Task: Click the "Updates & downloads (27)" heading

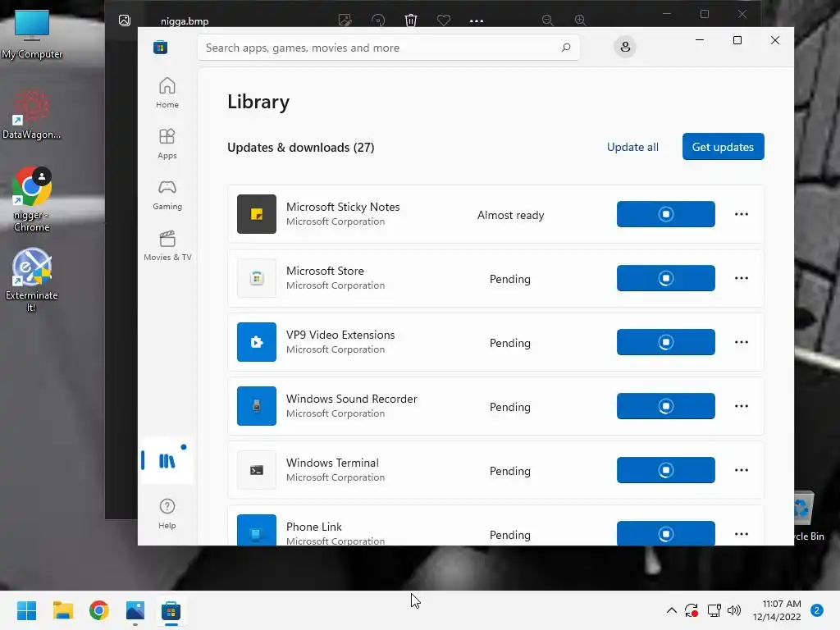Action: point(300,148)
